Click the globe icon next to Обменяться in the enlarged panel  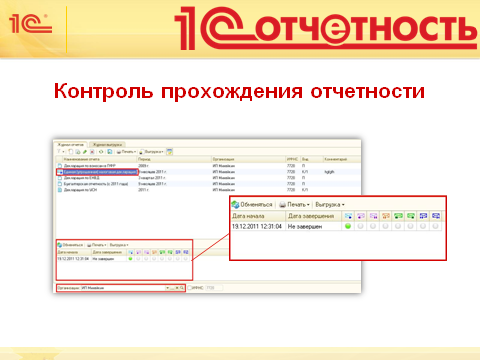point(235,204)
